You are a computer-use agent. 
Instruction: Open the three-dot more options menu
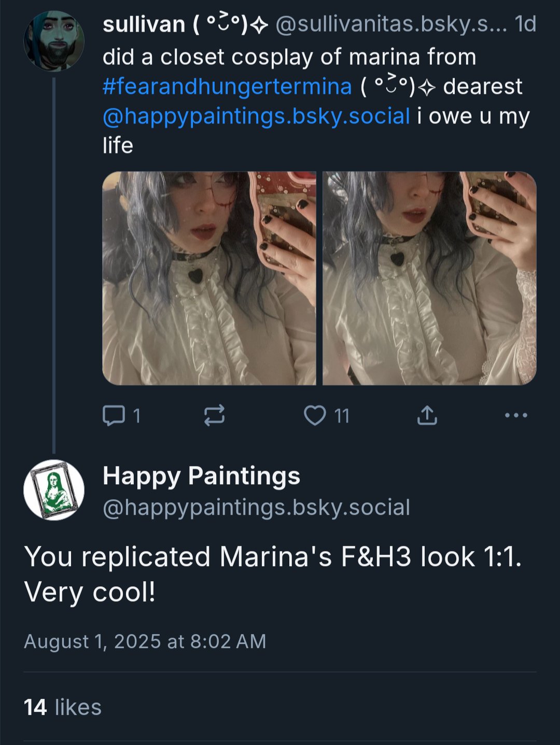516,415
